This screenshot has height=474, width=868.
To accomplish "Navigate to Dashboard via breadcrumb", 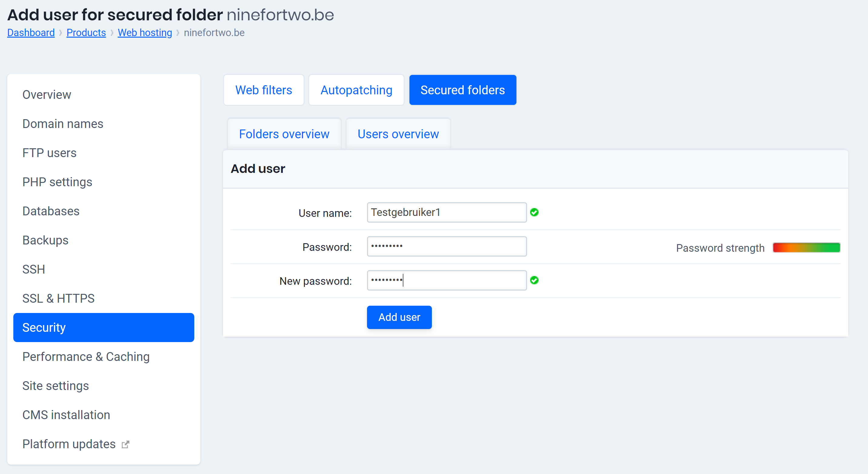I will tap(31, 32).
